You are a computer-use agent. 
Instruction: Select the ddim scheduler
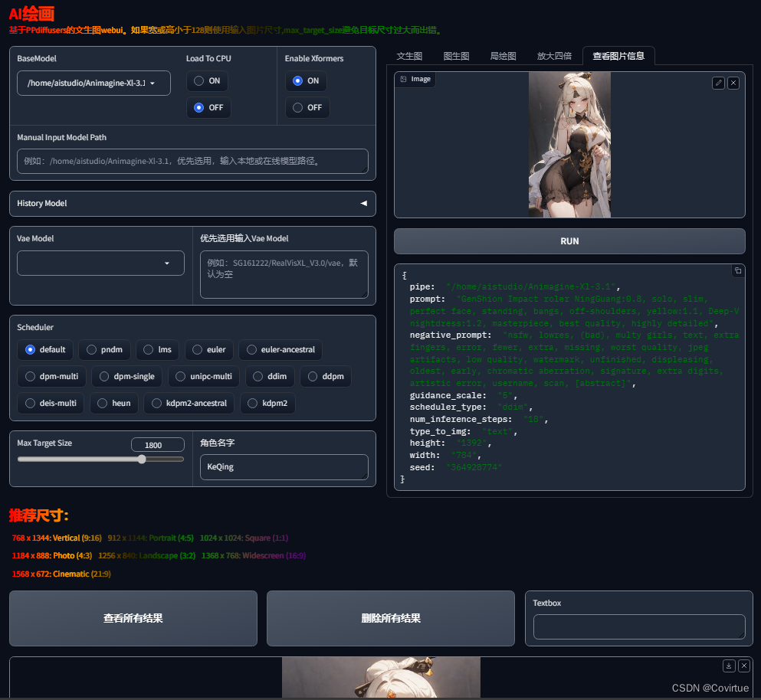[x=270, y=377]
